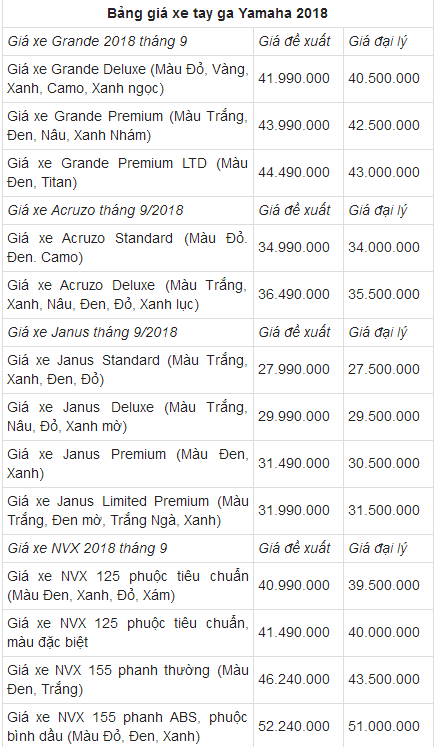Click the Giá xe Janus tháng 9/2018 header
The width and height of the screenshot is (439, 747).
click(92, 332)
